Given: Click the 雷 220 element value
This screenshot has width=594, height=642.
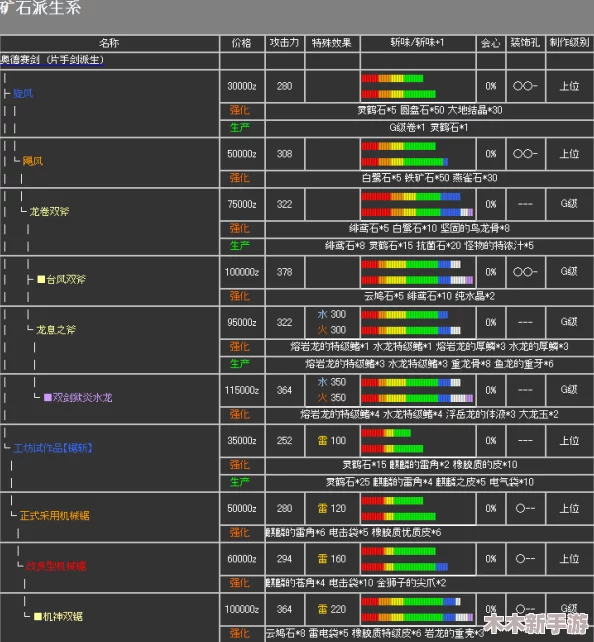Looking at the screenshot, I should 332,609.
